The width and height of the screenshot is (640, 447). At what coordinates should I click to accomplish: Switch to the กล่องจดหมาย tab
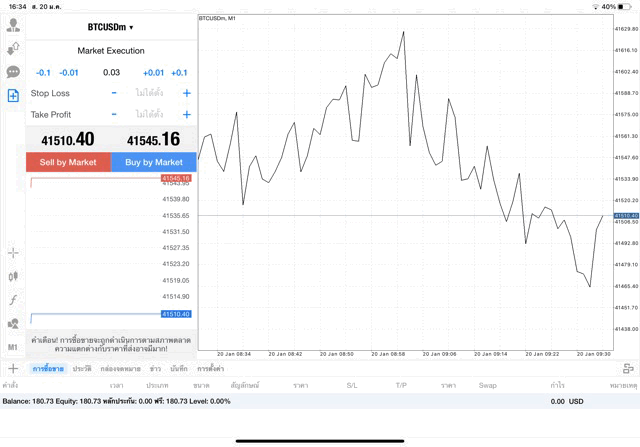pos(120,369)
